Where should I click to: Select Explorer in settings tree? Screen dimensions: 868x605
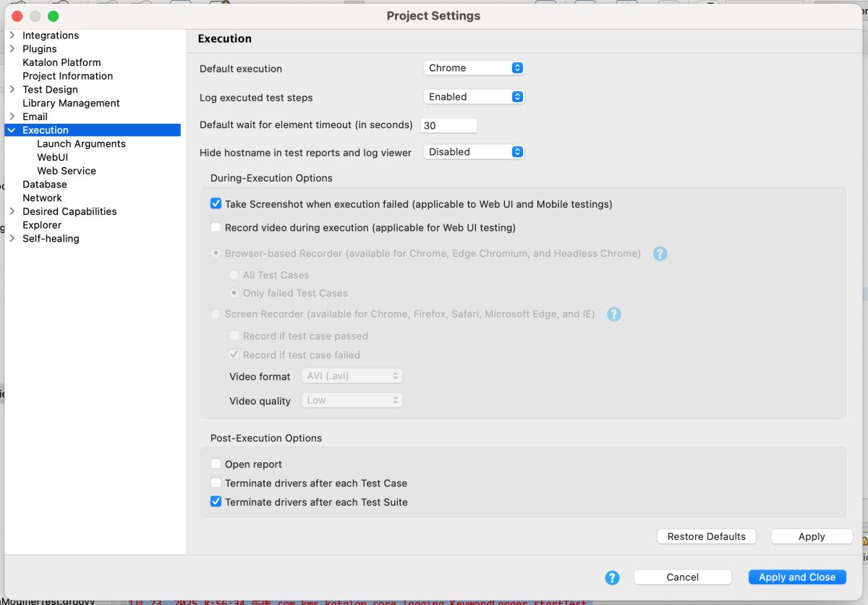pyautogui.click(x=42, y=225)
